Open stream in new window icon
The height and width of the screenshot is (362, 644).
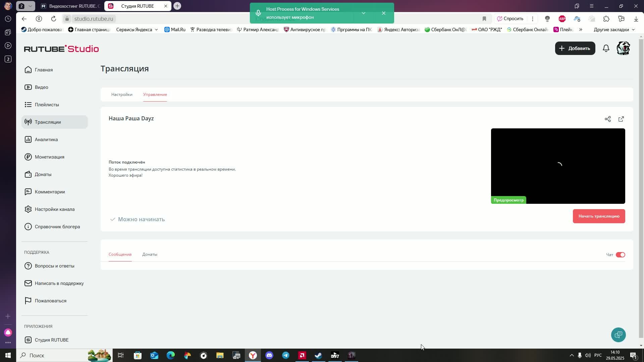(621, 119)
